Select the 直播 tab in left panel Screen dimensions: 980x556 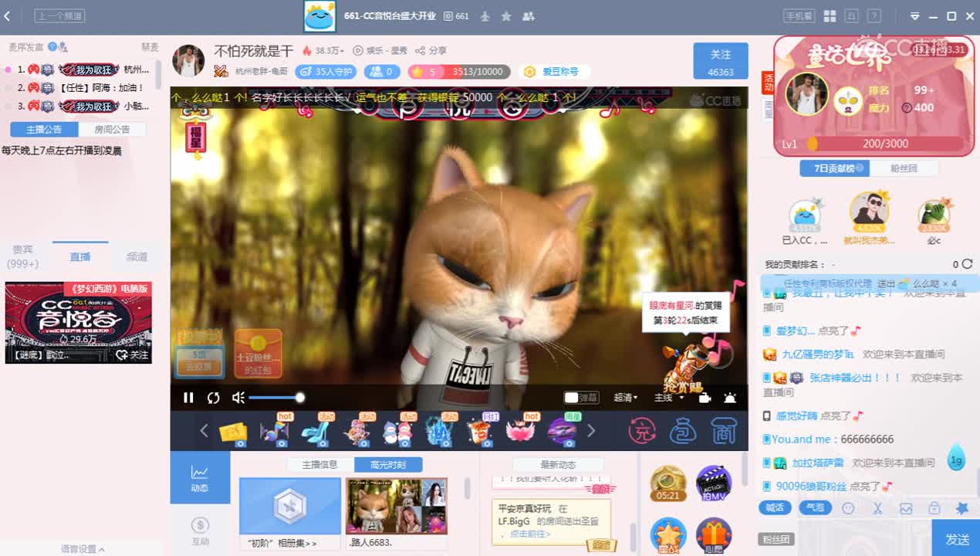(x=80, y=256)
